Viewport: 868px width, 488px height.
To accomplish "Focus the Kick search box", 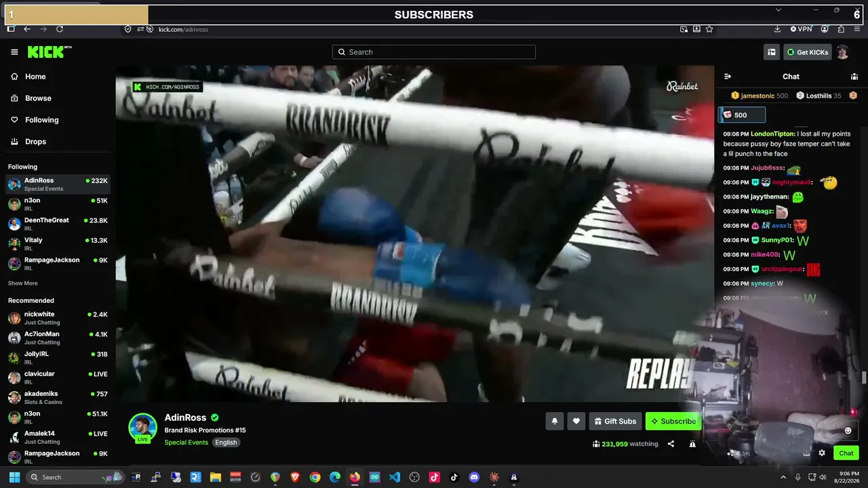I will (x=434, y=52).
